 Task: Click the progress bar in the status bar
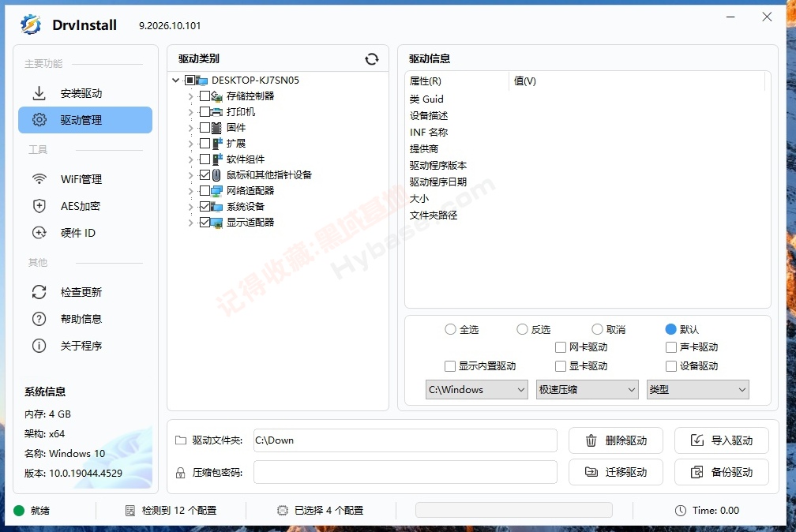(514, 510)
